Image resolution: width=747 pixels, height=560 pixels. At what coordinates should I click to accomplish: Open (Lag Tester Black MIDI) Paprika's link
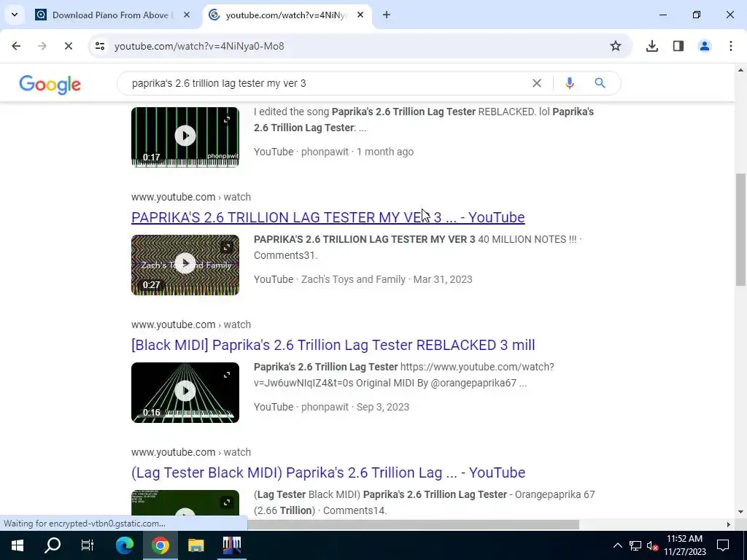coord(328,472)
